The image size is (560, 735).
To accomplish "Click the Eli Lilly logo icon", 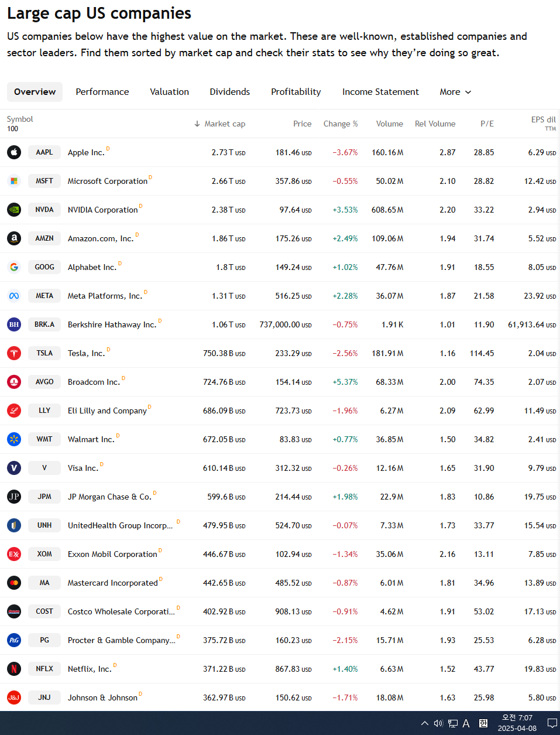I will 14,411.
